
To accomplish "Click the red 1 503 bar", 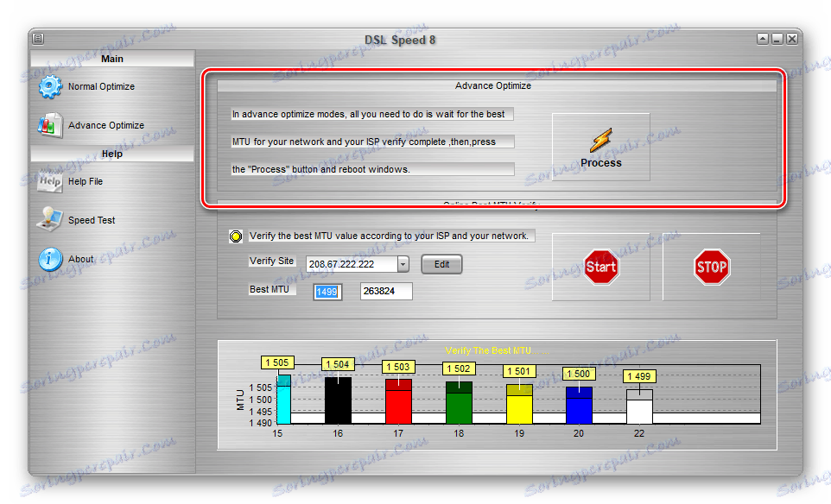I will 398,402.
